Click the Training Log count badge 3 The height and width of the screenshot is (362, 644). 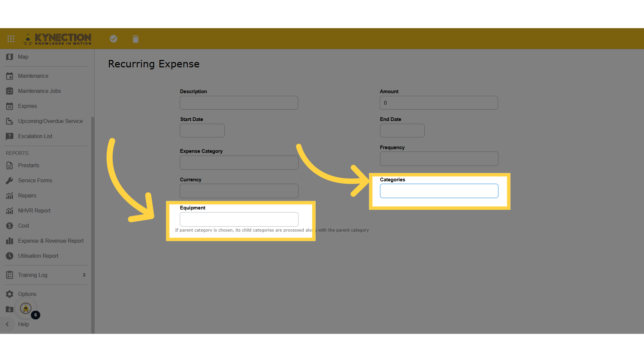[x=84, y=275]
